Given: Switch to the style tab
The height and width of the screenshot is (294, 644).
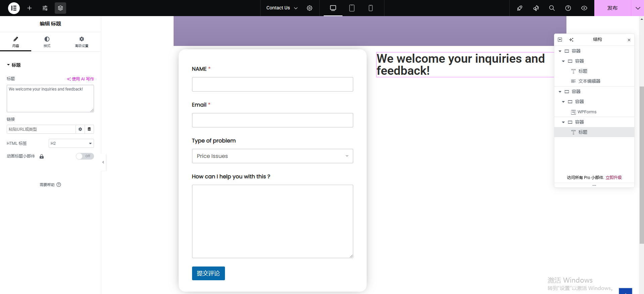Looking at the screenshot, I should 47,42.
